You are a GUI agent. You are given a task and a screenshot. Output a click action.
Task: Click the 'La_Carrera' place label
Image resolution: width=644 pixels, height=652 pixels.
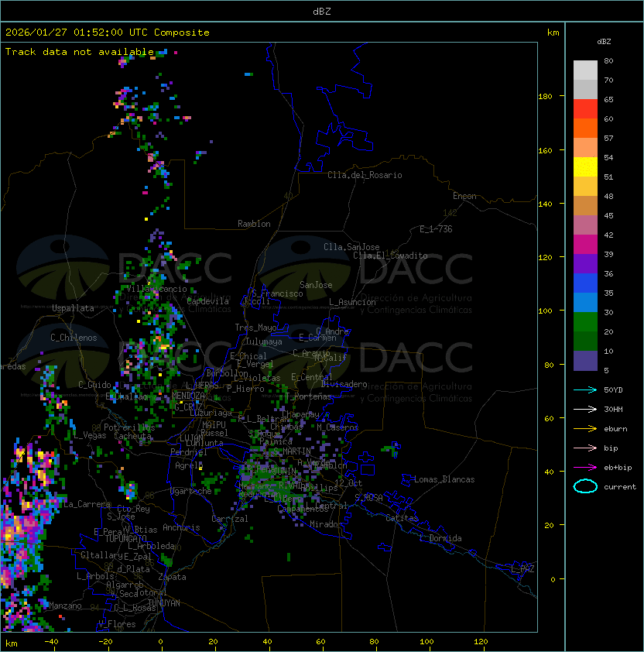(x=87, y=504)
